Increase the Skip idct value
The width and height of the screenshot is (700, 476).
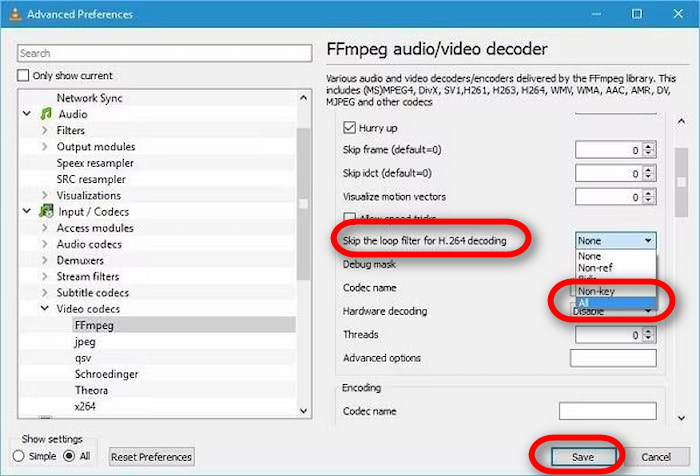pos(649,169)
